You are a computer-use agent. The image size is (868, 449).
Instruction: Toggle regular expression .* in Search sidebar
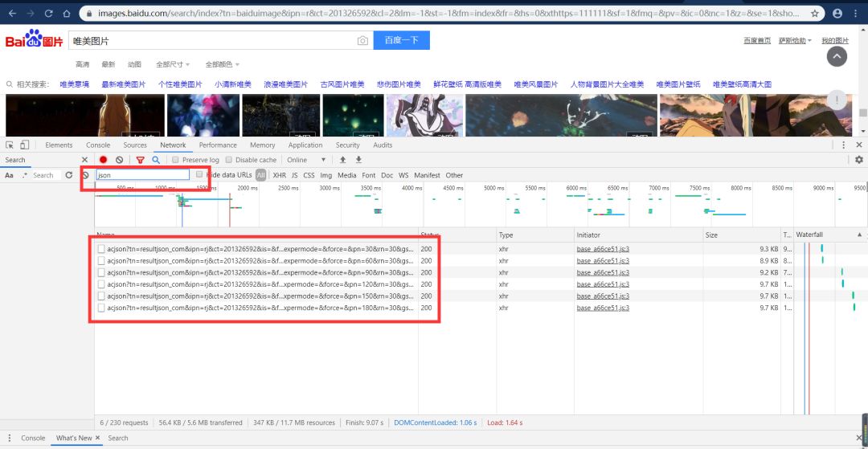tap(24, 175)
